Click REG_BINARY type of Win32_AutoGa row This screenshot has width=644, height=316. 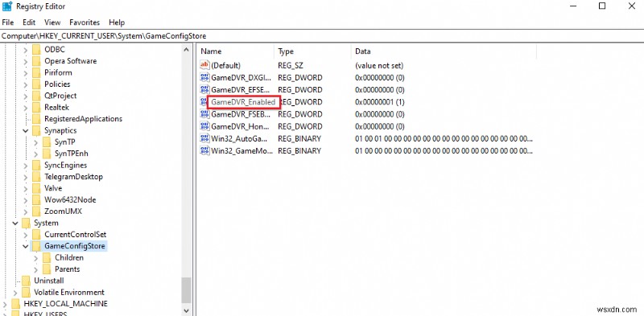[299, 138]
